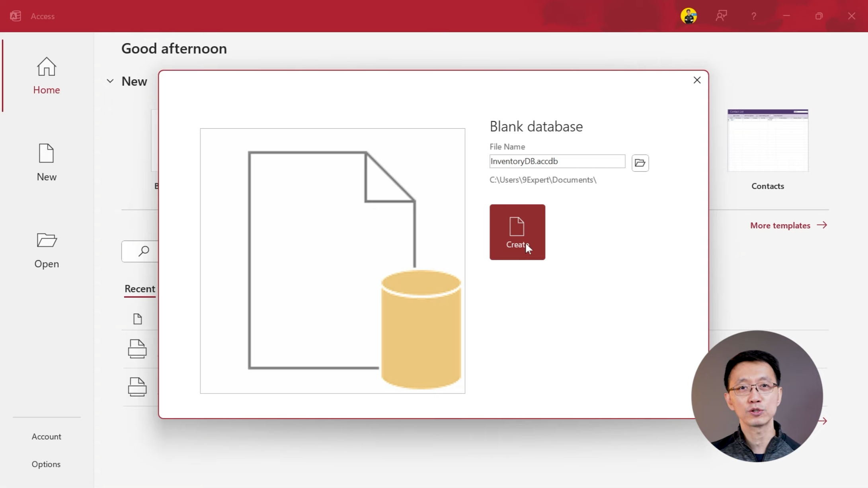The height and width of the screenshot is (488, 868).
Task: Click the Access logo in the title bar
Action: point(16,16)
